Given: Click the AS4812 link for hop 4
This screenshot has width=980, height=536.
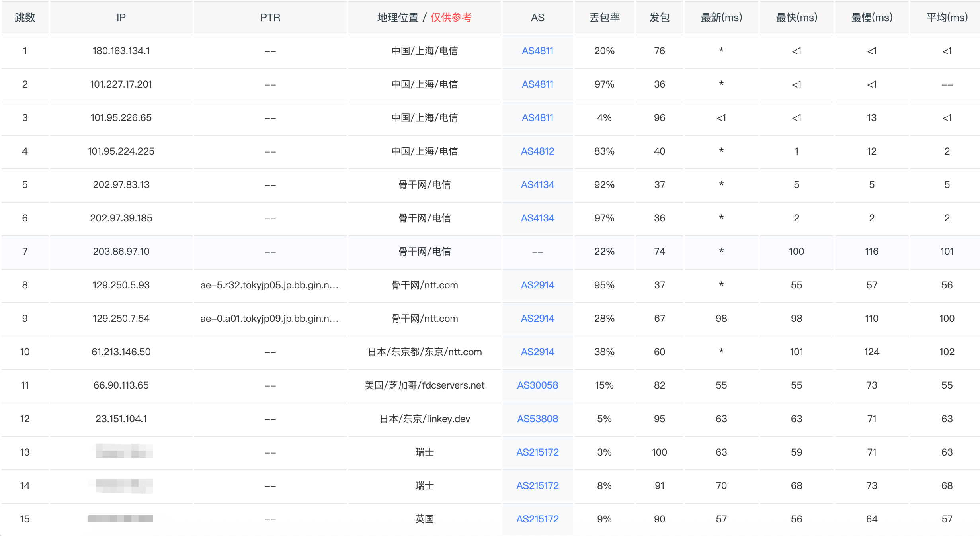Looking at the screenshot, I should 537,151.
